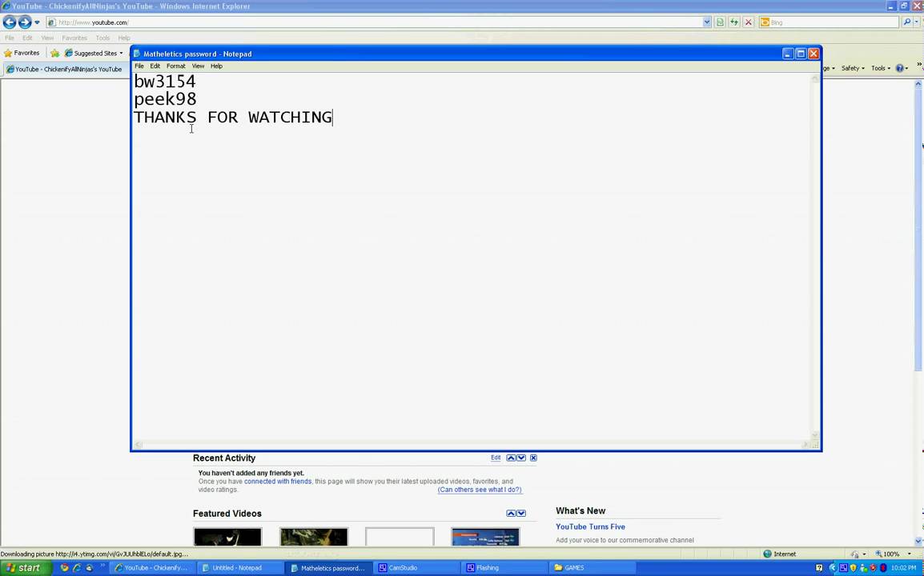The image size is (924, 576).
Task: Open Notepad's Help menu
Action: 216,66
